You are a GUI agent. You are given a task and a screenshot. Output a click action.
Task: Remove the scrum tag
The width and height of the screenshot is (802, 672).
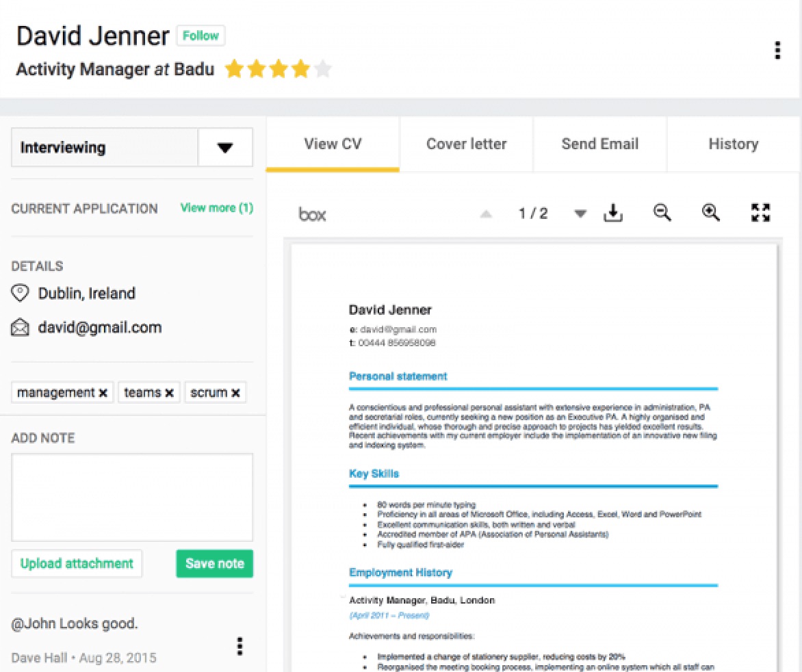pos(235,393)
